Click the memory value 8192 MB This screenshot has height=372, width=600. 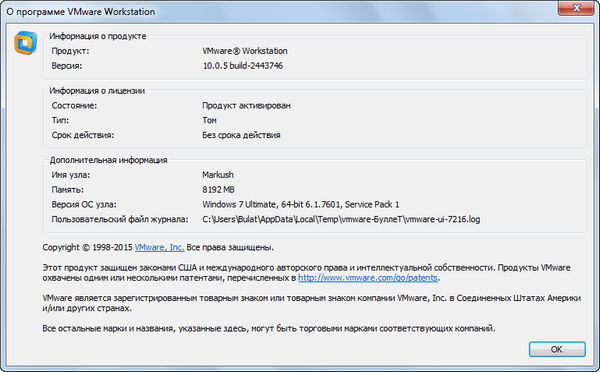(218, 190)
